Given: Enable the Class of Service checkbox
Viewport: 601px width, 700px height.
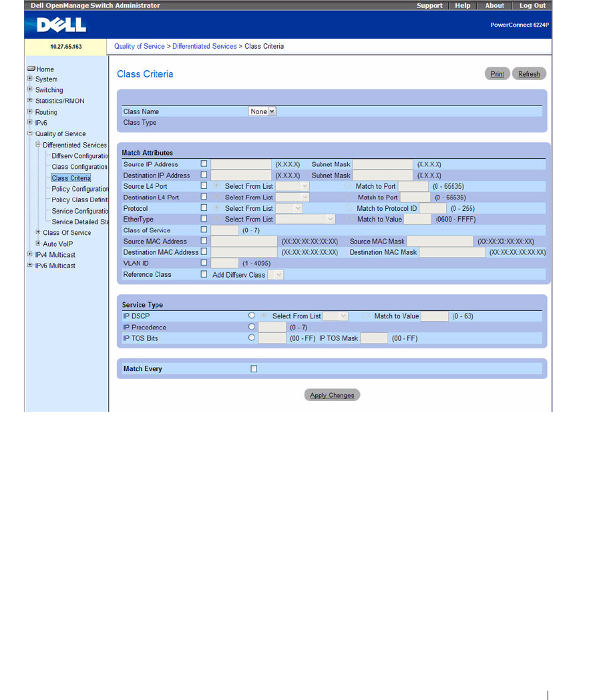Looking at the screenshot, I should [x=204, y=230].
